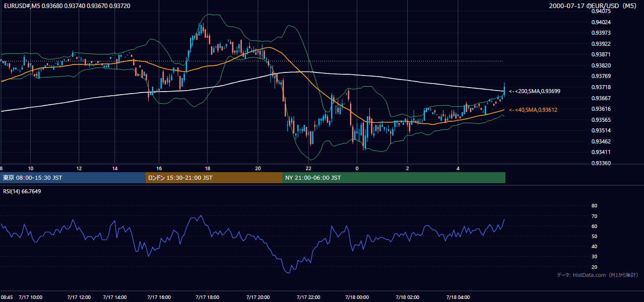Click the '<-<40,SMA,0.93612' moving average label

[533, 110]
